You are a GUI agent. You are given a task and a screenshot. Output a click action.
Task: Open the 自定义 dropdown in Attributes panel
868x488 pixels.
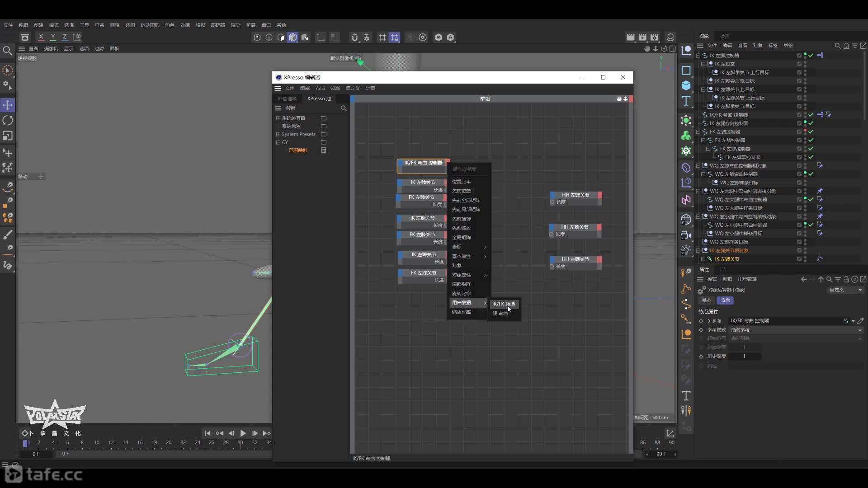pos(845,290)
